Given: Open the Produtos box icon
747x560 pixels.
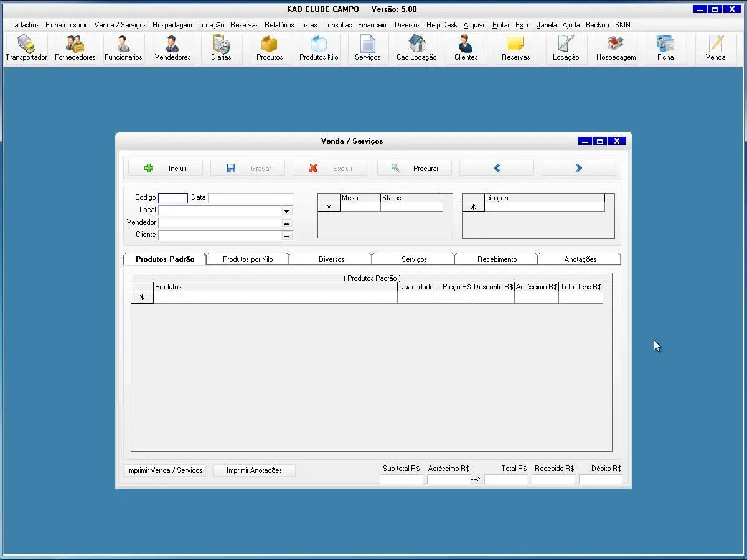Looking at the screenshot, I should point(270,45).
